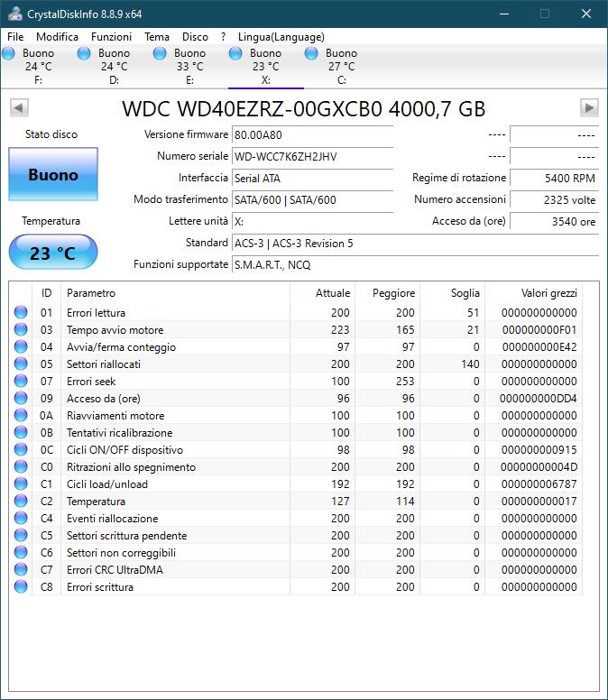The image size is (608, 700).
Task: Select the status orb for drive D:
Action: (x=84, y=53)
